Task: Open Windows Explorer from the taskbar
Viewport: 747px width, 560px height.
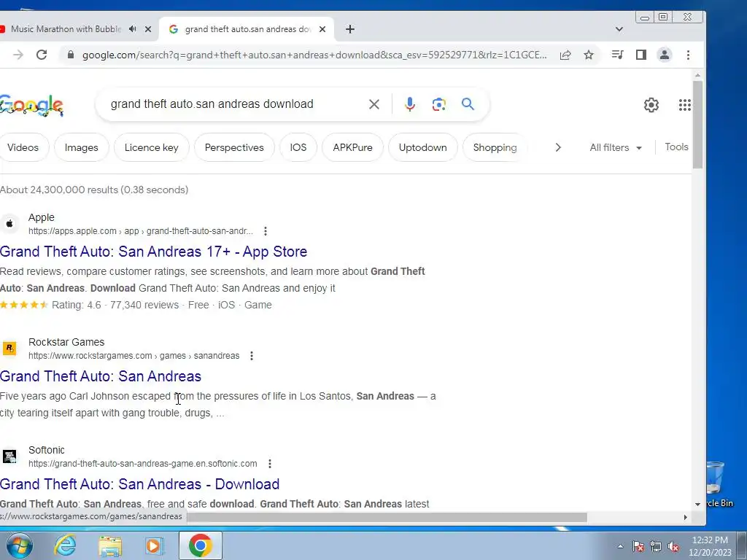Action: pyautogui.click(x=109, y=545)
